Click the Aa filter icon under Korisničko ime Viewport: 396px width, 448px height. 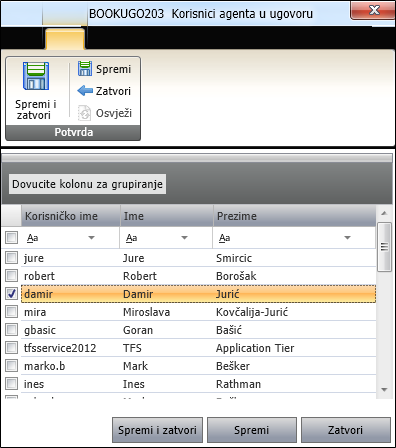tap(33, 238)
